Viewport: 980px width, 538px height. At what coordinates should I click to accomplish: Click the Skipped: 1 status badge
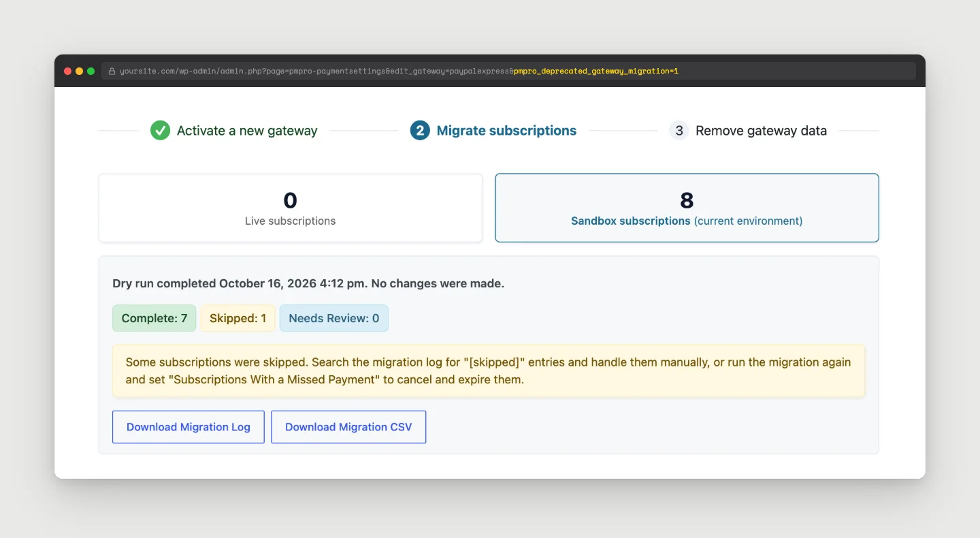(x=238, y=318)
